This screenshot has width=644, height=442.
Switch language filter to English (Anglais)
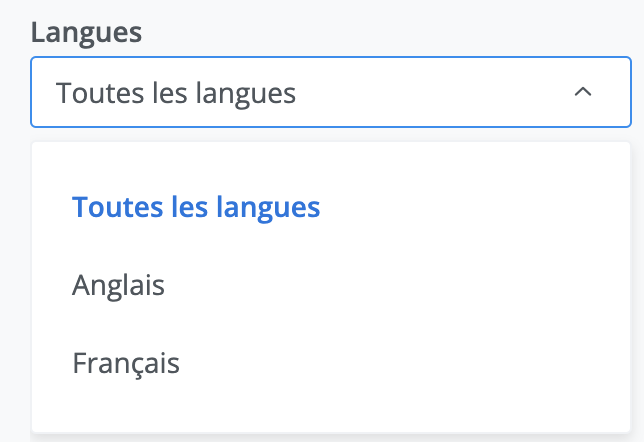(x=118, y=286)
